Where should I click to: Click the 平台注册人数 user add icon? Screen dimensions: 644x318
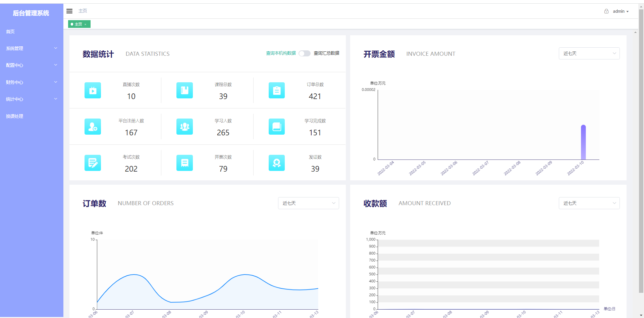click(93, 127)
